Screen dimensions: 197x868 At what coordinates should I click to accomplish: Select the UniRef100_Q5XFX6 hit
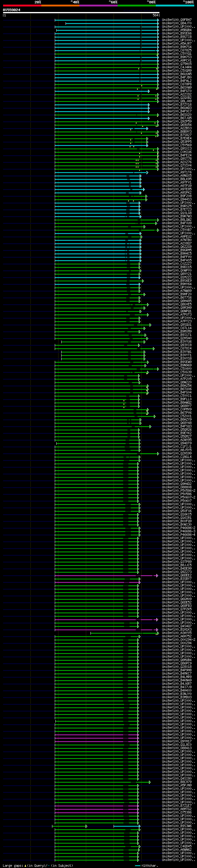tap(176, 511)
